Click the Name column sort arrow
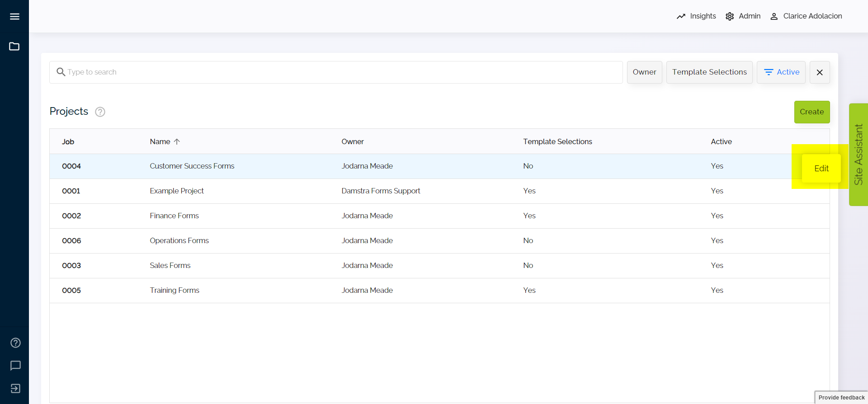 coord(177,141)
